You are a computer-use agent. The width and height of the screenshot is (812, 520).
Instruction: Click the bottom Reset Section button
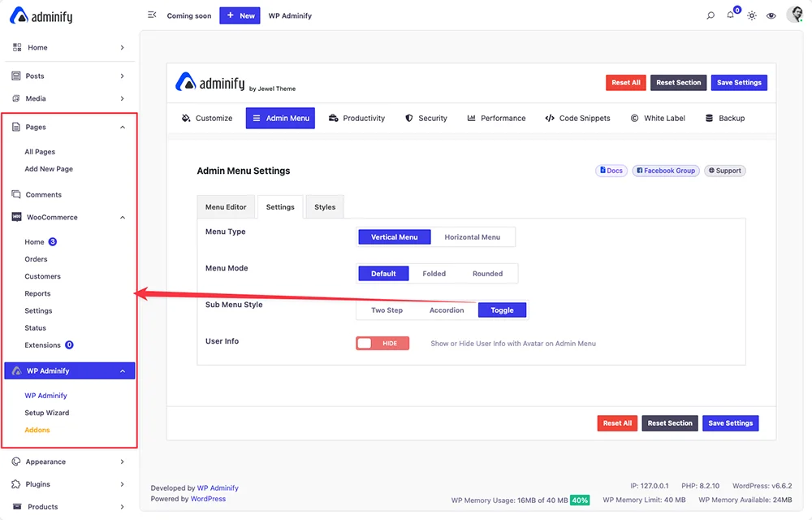pyautogui.click(x=670, y=423)
